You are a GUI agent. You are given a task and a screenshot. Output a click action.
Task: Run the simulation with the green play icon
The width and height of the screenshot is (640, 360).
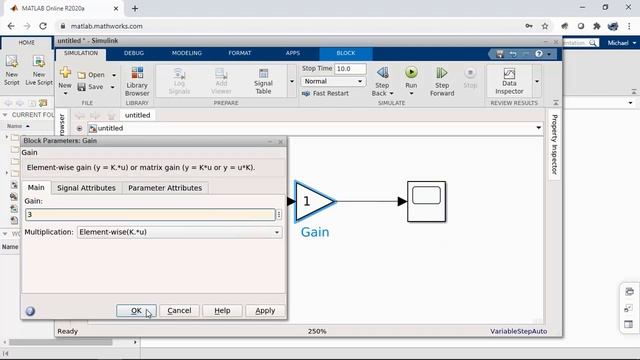point(411,73)
